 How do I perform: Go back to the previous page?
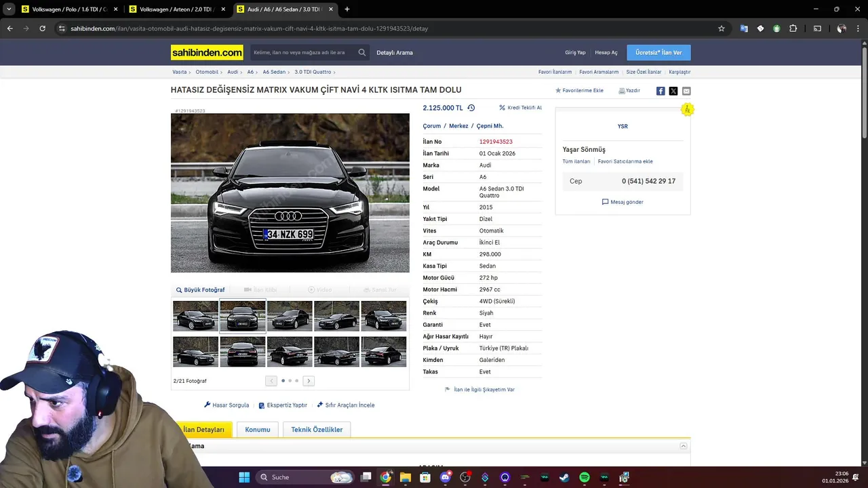(x=9, y=28)
